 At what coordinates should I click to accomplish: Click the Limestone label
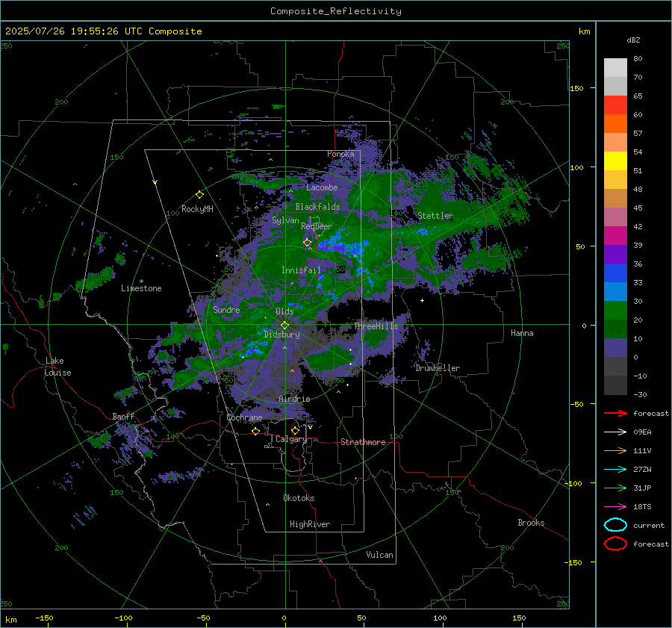tap(141, 288)
